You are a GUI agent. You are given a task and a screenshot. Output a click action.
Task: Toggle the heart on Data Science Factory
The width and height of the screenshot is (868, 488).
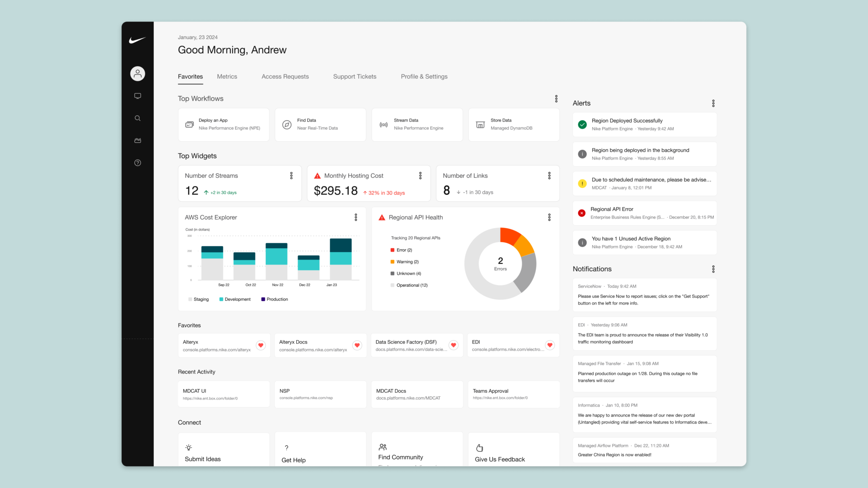click(x=453, y=345)
